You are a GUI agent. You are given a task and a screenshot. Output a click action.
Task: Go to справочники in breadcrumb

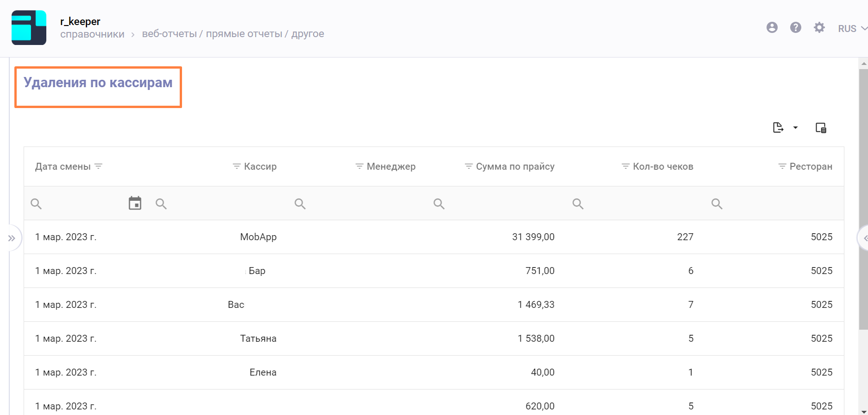(x=92, y=34)
